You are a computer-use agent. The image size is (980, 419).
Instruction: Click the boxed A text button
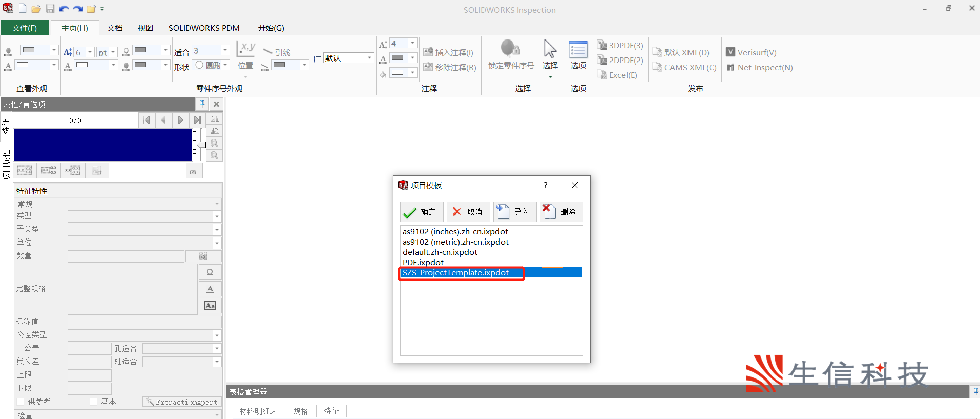pos(210,289)
